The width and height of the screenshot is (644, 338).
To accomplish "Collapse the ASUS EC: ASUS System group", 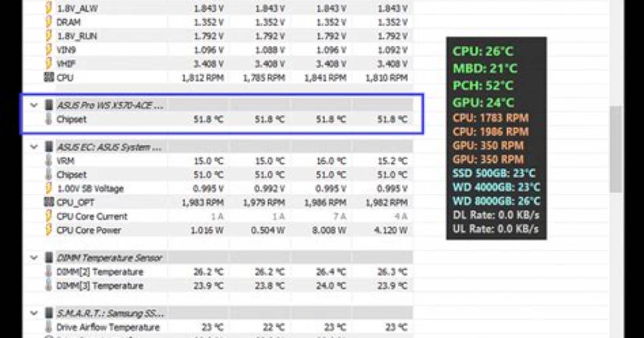I will [x=34, y=146].
